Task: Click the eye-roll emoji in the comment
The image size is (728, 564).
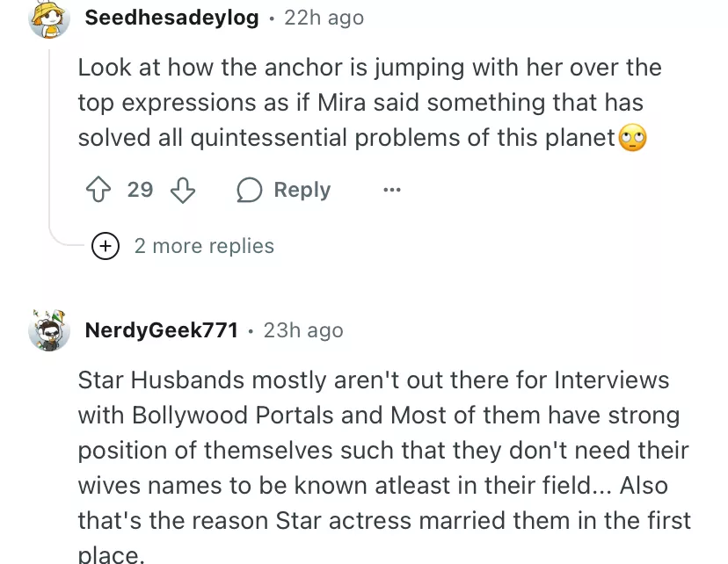Action: pos(633,138)
